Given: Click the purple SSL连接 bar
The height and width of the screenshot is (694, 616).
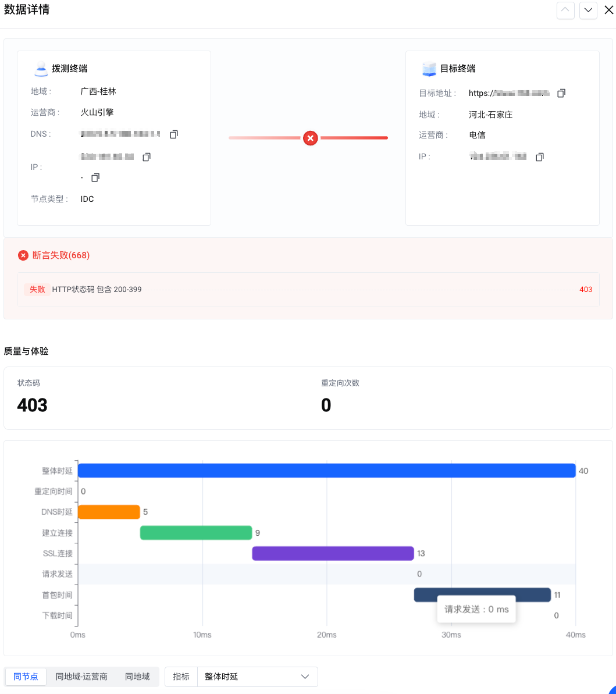Looking at the screenshot, I should 333,553.
